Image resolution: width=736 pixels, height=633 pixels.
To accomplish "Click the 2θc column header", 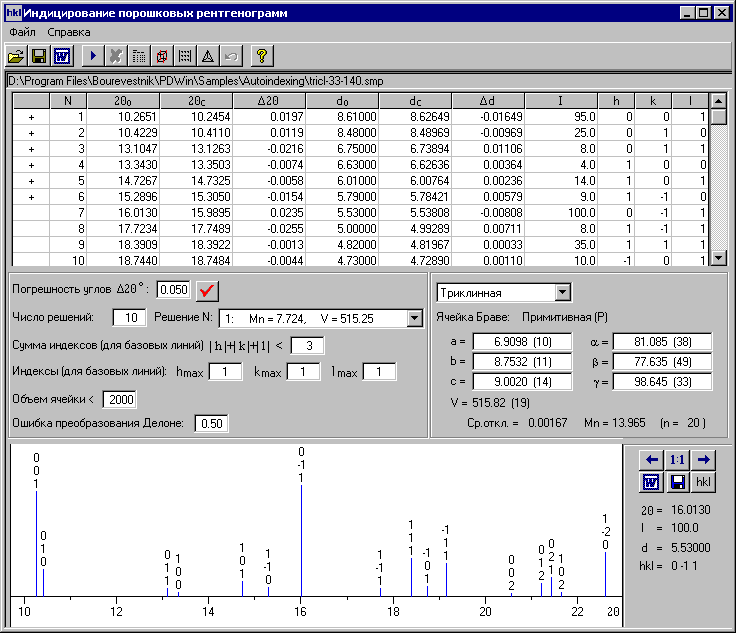I will point(196,100).
